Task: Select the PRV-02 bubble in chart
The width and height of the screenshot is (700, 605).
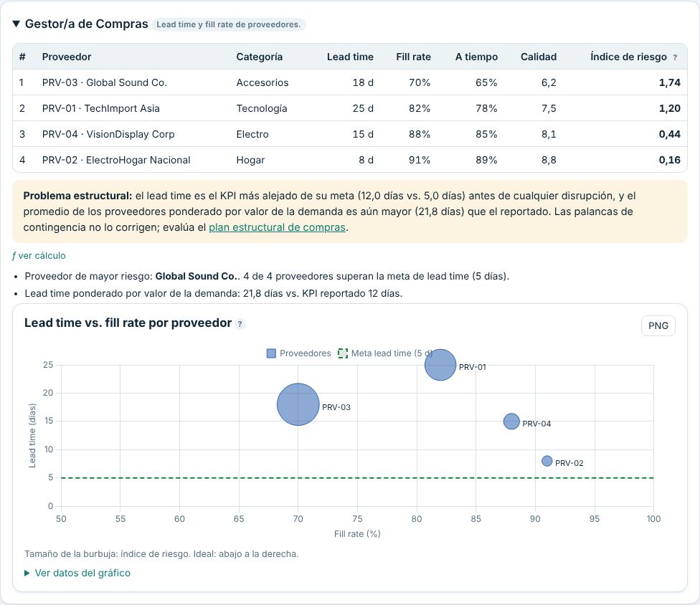Action: tap(547, 461)
